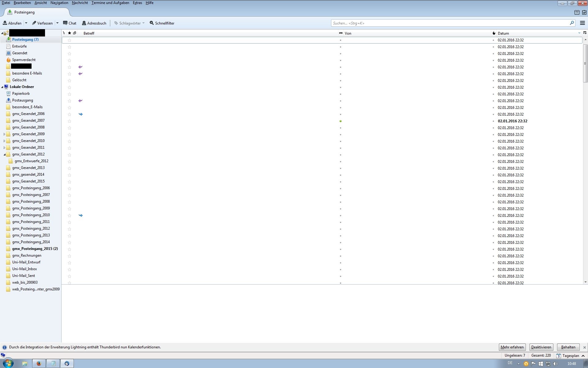
Task: Toggle read status of the unread message
Action: click(x=340, y=121)
